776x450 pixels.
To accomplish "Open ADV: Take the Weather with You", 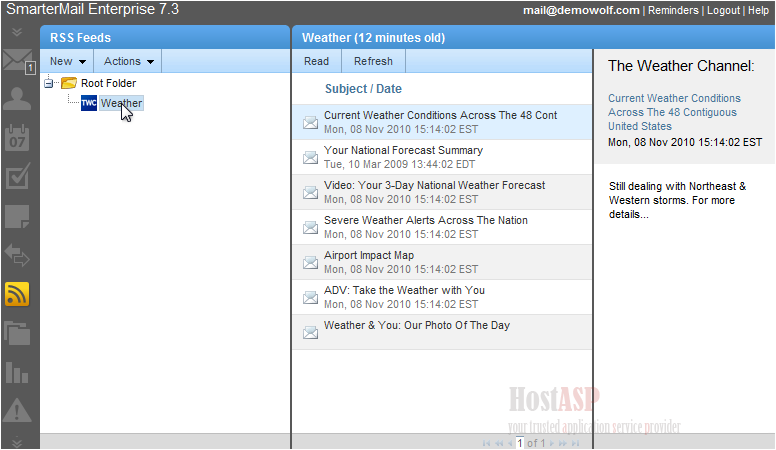I will coord(442,297).
